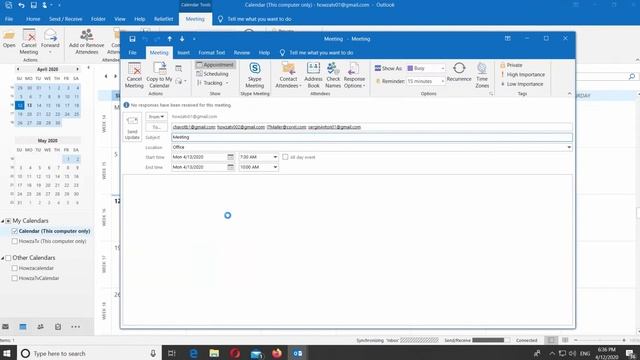
Task: Toggle the All day event checkbox
Action: (x=285, y=157)
